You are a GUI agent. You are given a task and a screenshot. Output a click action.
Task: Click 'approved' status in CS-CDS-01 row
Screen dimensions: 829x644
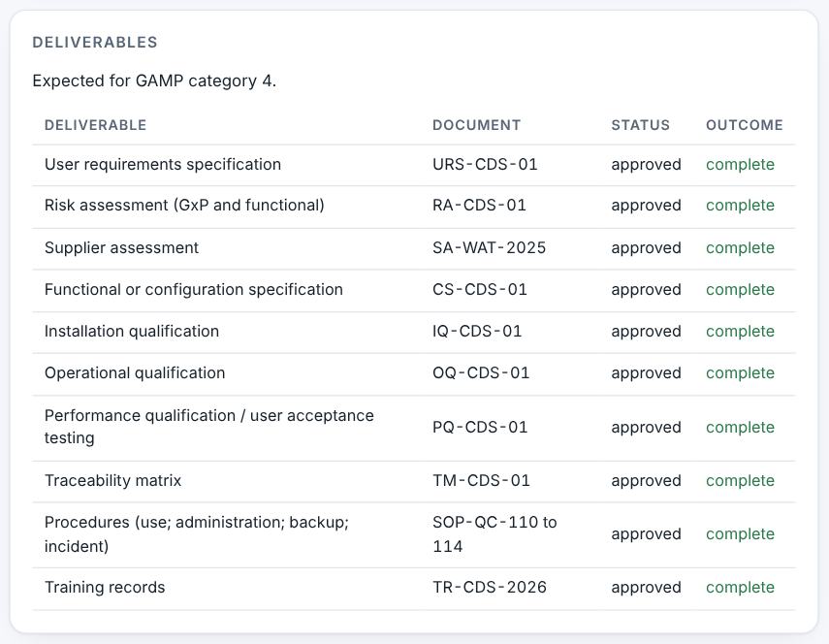click(646, 290)
